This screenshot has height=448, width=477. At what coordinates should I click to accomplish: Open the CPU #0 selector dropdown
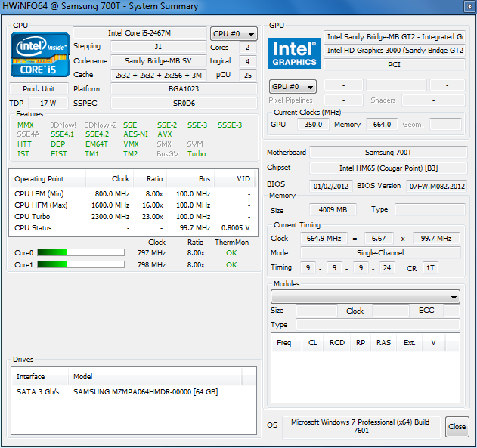click(234, 34)
